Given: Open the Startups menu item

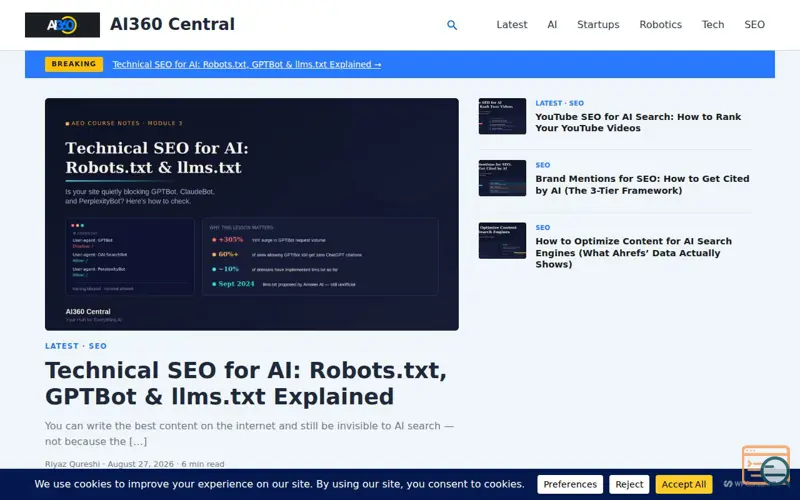Looking at the screenshot, I should click(598, 24).
